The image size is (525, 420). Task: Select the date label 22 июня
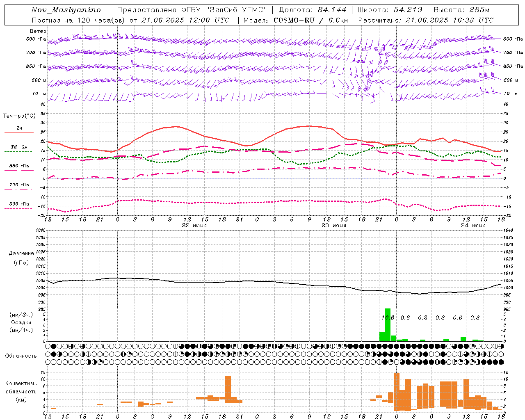194,226
